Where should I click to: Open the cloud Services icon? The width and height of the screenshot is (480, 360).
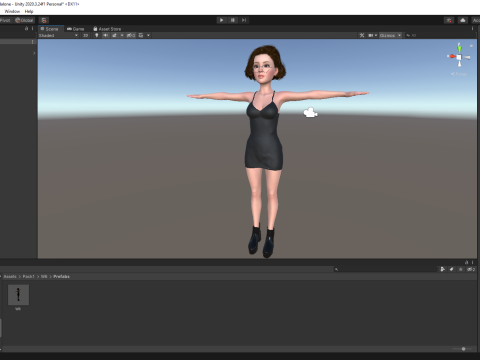(463, 20)
